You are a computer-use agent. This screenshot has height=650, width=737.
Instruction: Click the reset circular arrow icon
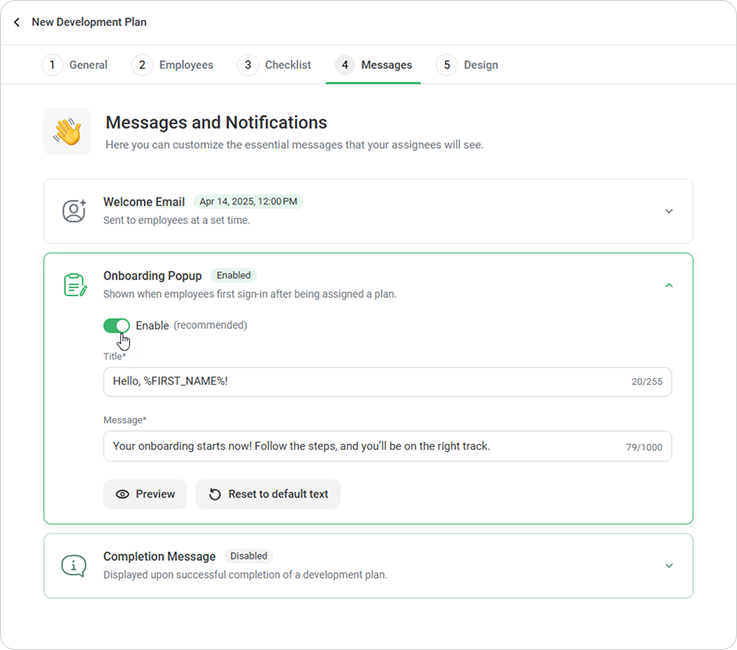click(215, 494)
